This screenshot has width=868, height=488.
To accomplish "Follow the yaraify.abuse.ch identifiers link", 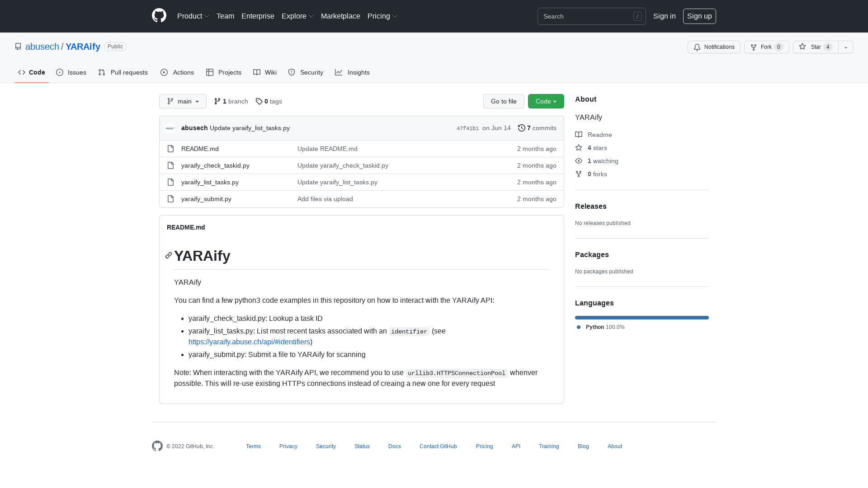I will [249, 342].
